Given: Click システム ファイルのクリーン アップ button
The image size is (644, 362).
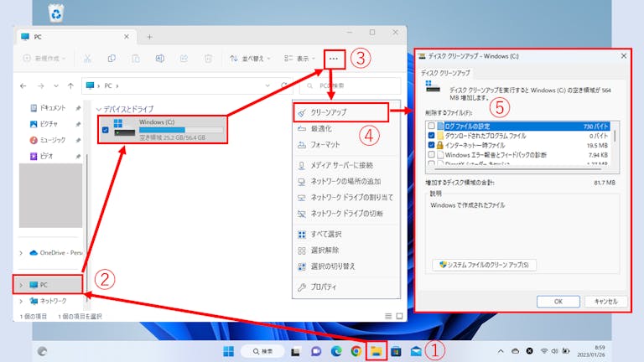Looking at the screenshot, I should pos(484,265).
